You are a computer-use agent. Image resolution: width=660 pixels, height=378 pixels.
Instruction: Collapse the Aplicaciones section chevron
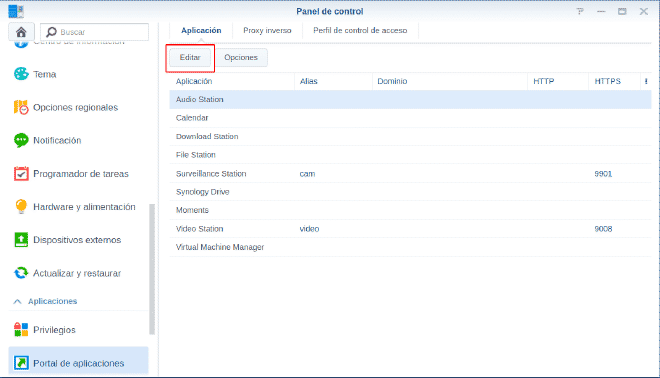(x=17, y=301)
